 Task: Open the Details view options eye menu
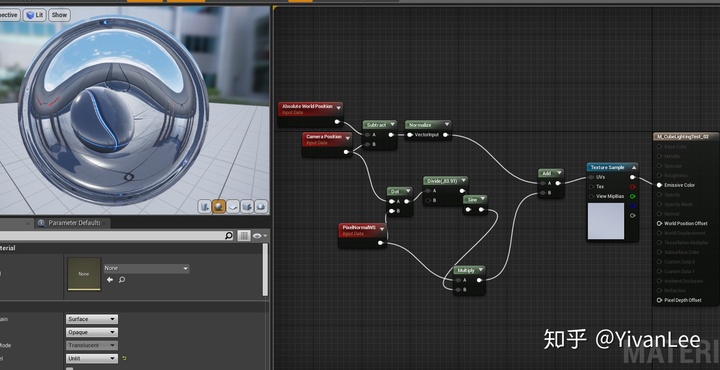click(x=259, y=235)
